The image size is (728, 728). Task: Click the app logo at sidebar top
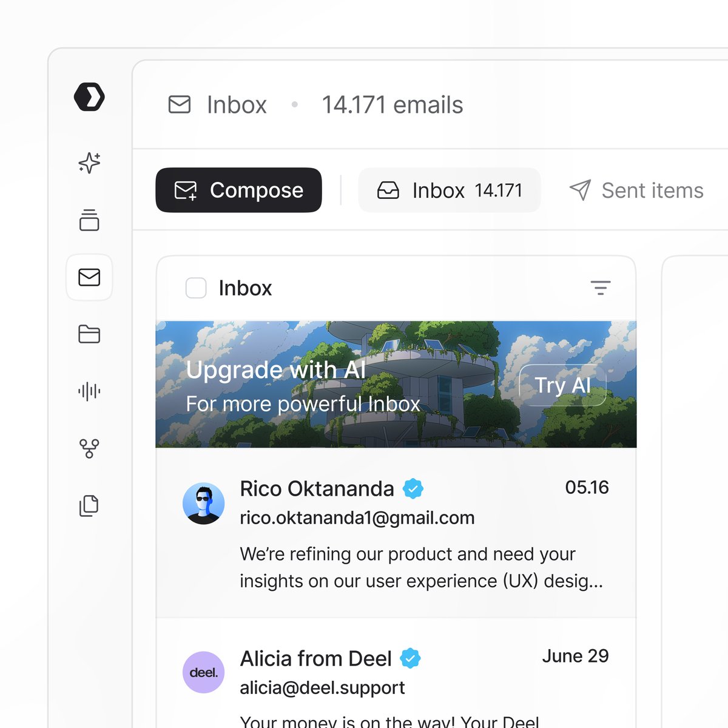90,96
